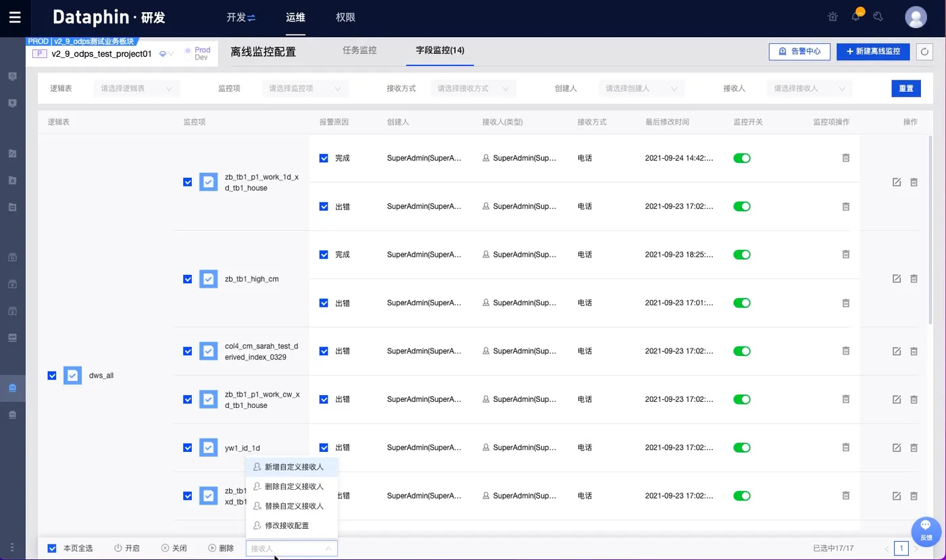Edit the zb_tb1_p1_work_cw_xd_tb1_house monitor
The width and height of the screenshot is (946, 560).
897,399
